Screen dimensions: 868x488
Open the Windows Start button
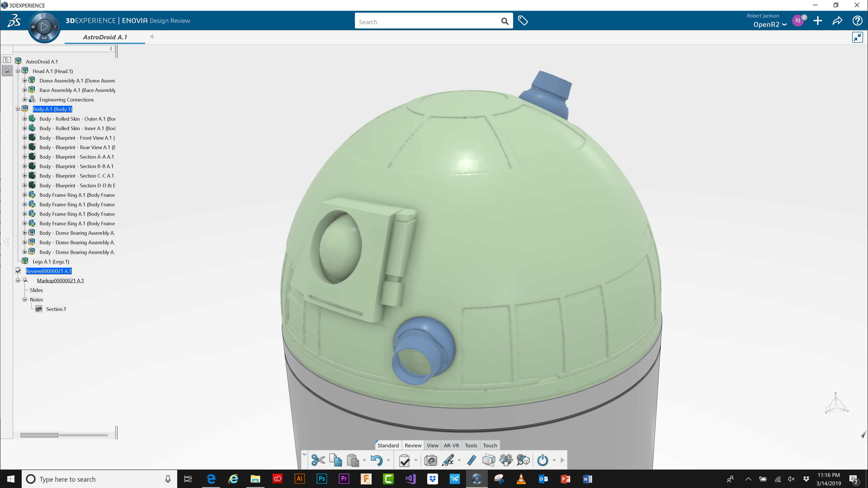pos(10,479)
